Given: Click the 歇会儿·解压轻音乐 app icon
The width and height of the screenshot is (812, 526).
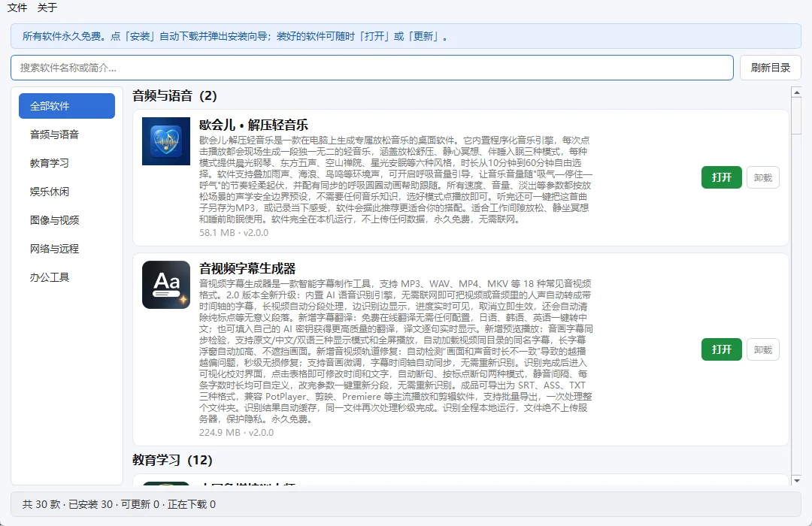Looking at the screenshot, I should [x=166, y=141].
